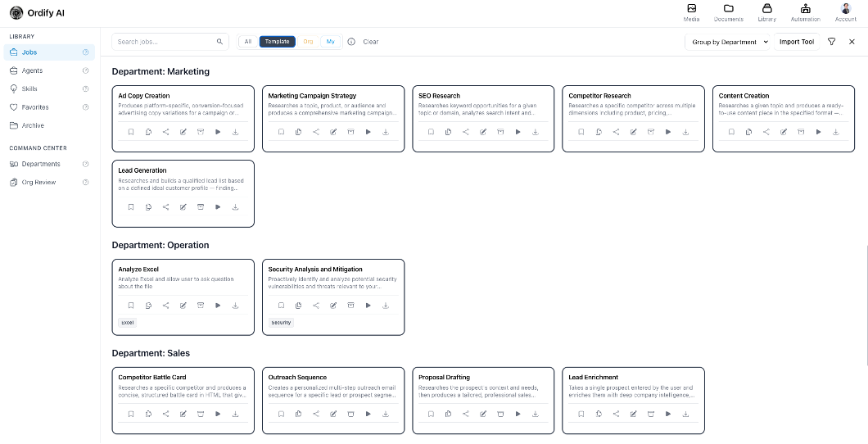This screenshot has width=868, height=444.
Task: Open the Proposal Drafting job title
Action: pyautogui.click(x=444, y=378)
